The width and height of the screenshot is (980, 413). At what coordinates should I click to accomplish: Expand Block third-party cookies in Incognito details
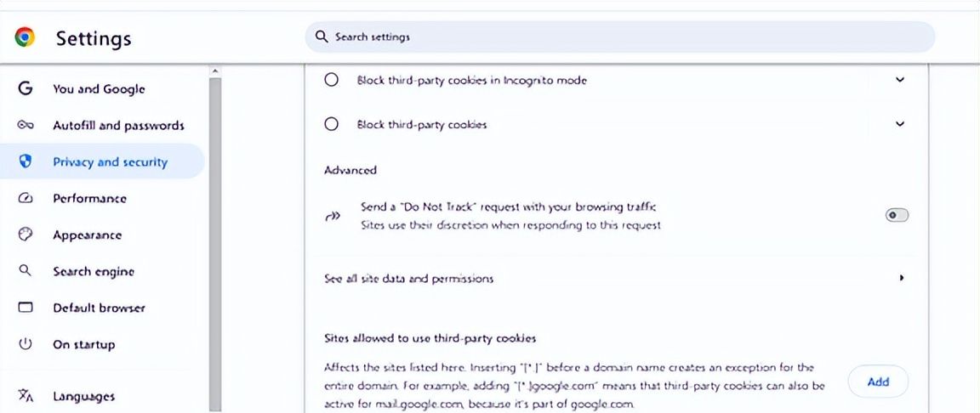(900, 80)
